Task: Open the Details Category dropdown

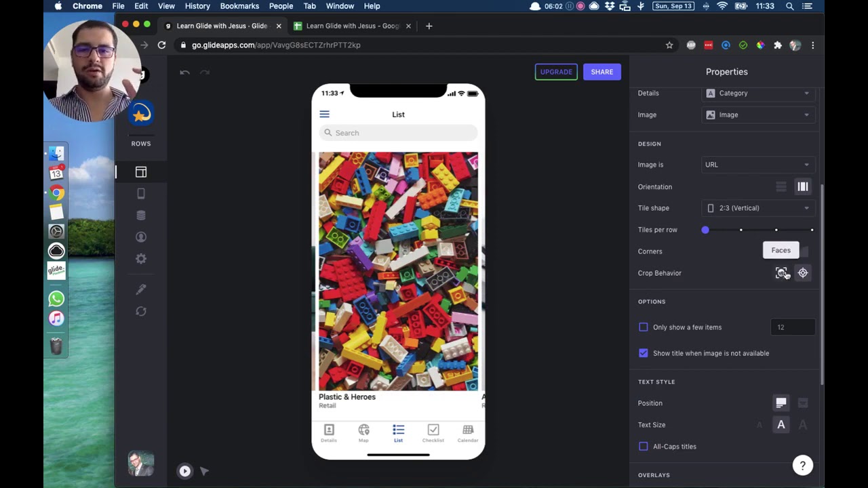Action: (x=758, y=94)
